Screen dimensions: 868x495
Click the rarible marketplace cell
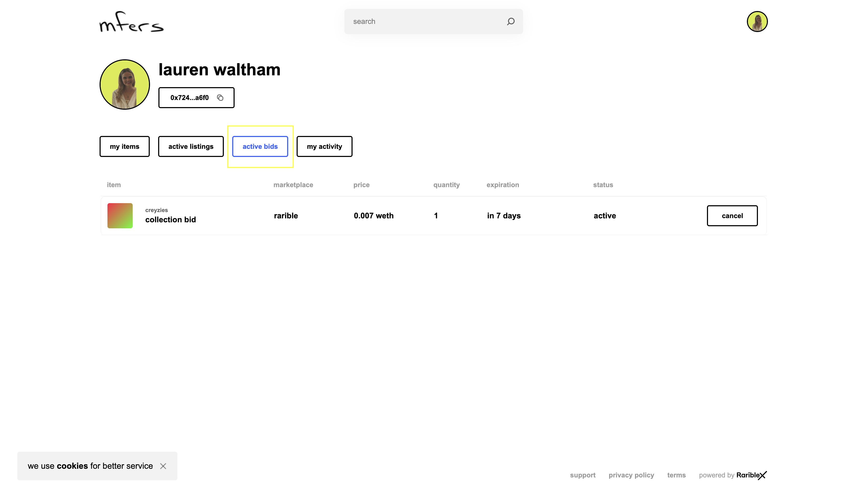point(286,215)
